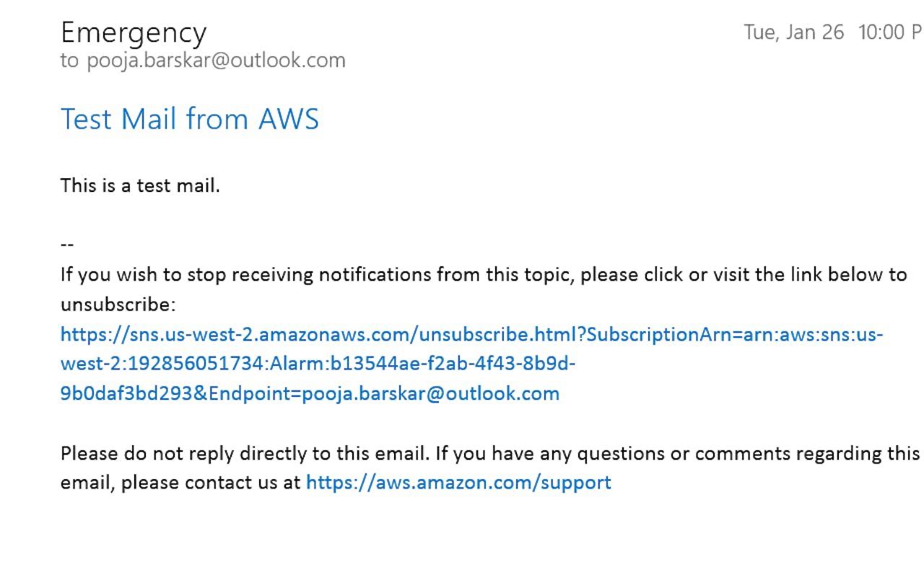The height and width of the screenshot is (573, 924).
Task: Click the "--" signature separator line
Action: (x=67, y=244)
